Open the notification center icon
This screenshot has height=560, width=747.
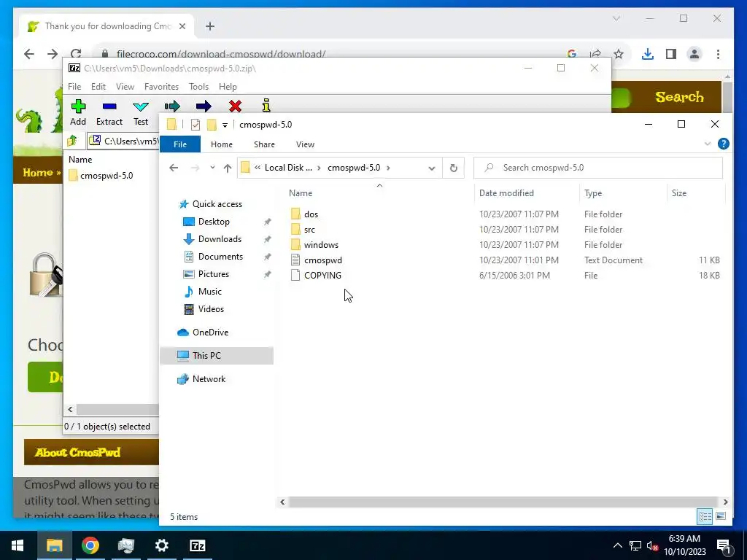[x=724, y=545]
